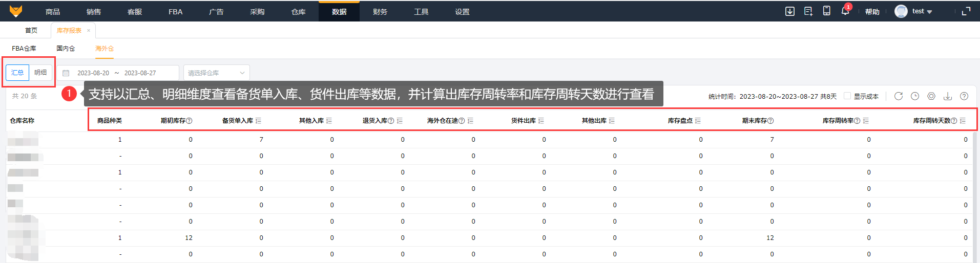Click help icon beside 库存周转率 header
This screenshot has height=263, width=980.
857,121
